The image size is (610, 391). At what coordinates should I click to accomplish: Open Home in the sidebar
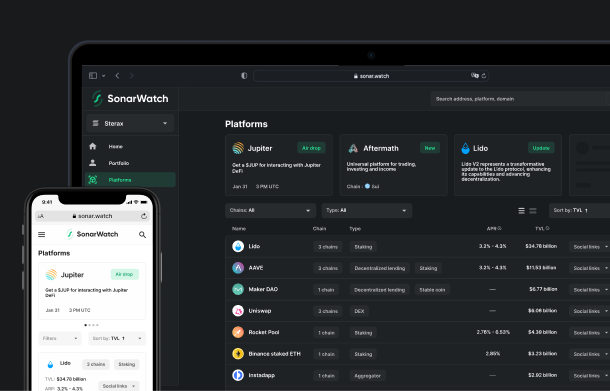(130, 147)
